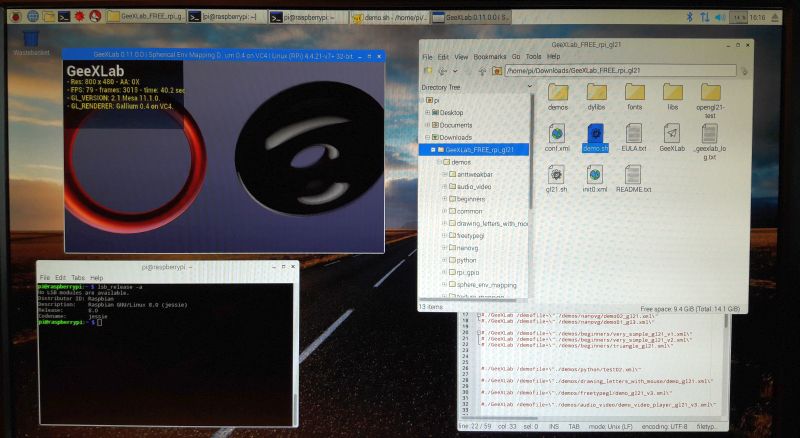Image resolution: width=800 pixels, height=438 pixels.
Task: Open Edit menu in terminal window
Action: 61,278
